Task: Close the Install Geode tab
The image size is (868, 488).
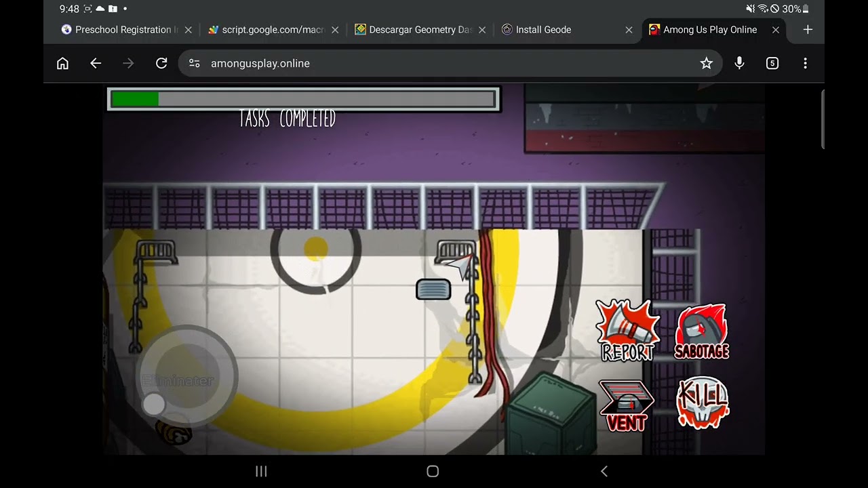Action: (629, 30)
